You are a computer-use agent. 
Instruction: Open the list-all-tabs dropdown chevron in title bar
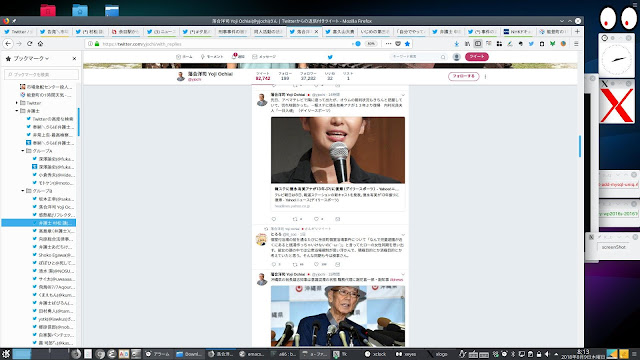[x=562, y=21]
